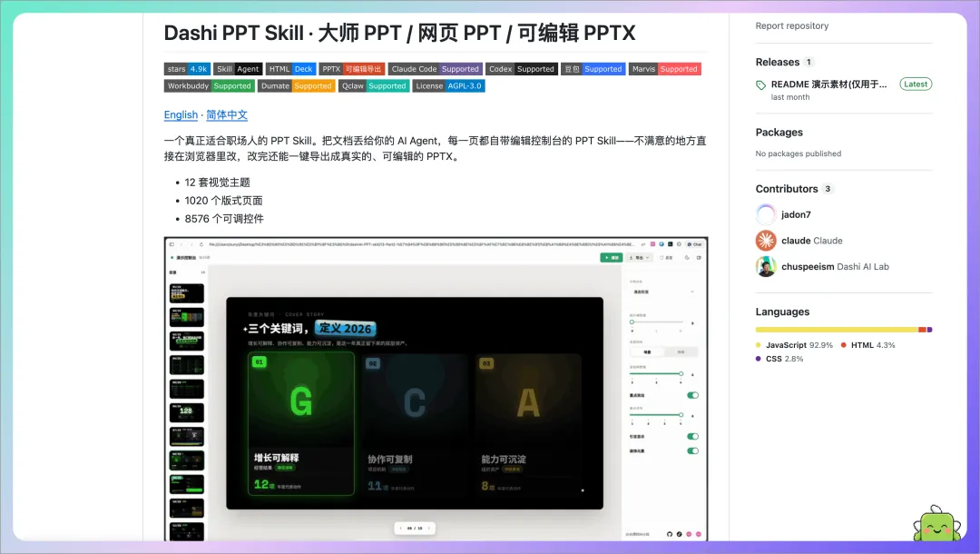Click the embedded browser address bar
The image size is (980, 554).
tap(422, 244)
